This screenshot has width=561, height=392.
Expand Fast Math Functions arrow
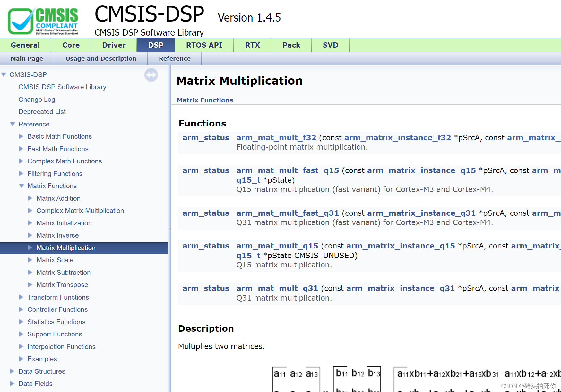click(21, 149)
